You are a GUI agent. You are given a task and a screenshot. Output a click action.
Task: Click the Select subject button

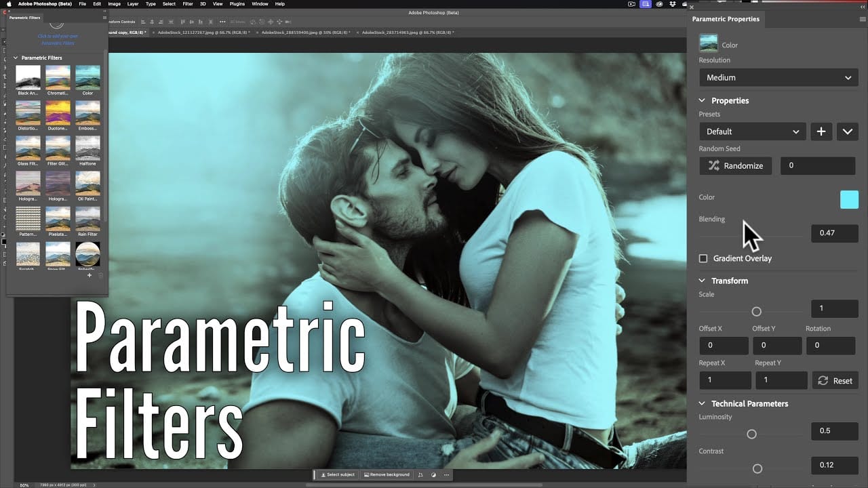click(338, 475)
